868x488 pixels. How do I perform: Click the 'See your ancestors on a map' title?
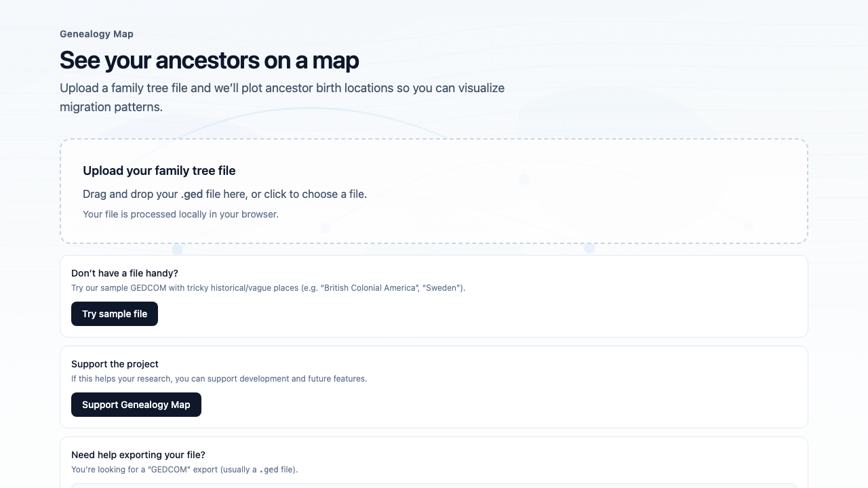209,60
